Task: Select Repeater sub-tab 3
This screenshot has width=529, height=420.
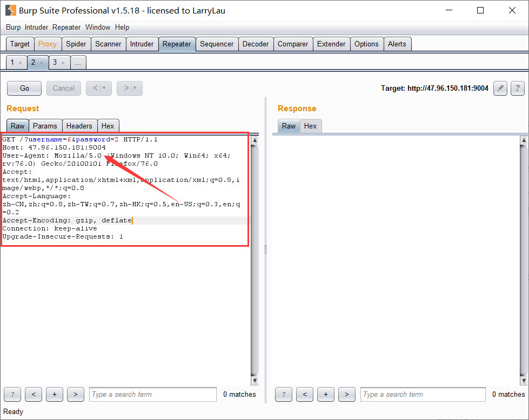Action: 55,63
